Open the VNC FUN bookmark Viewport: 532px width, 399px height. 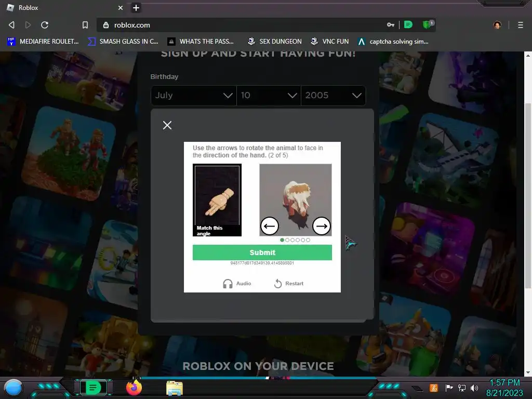coord(330,42)
